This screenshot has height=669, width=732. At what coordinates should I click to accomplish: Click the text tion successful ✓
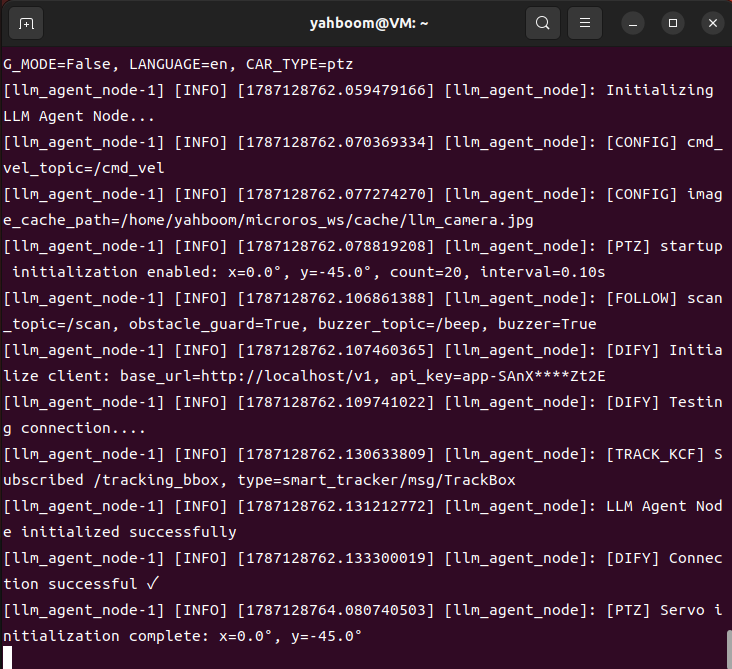(81, 584)
